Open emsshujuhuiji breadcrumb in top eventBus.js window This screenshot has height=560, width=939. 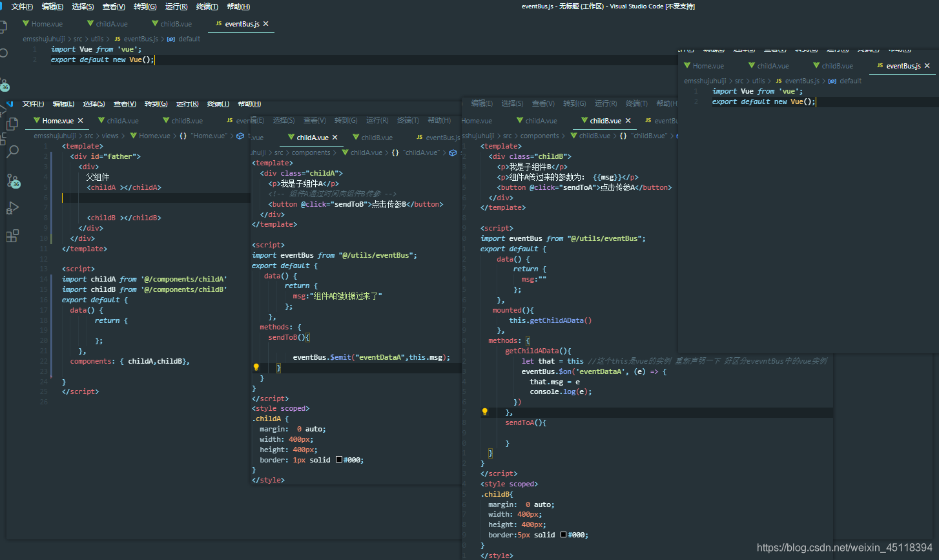(44, 39)
